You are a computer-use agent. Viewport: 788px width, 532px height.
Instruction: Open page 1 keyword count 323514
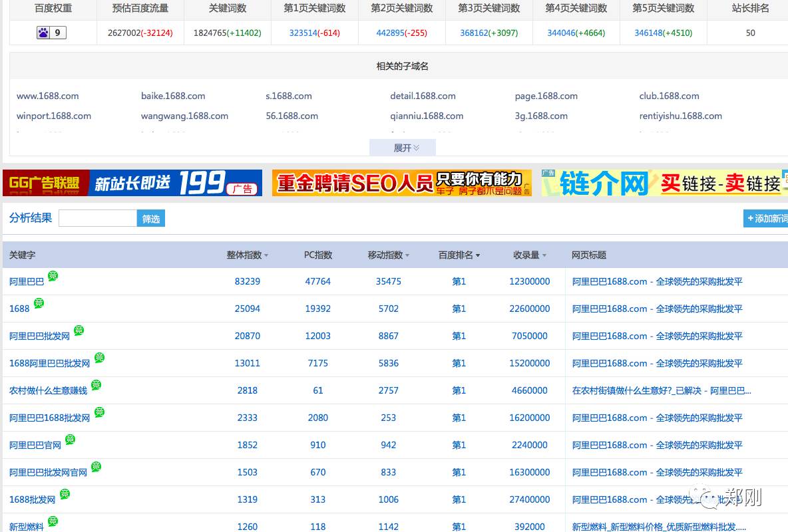pyautogui.click(x=303, y=33)
